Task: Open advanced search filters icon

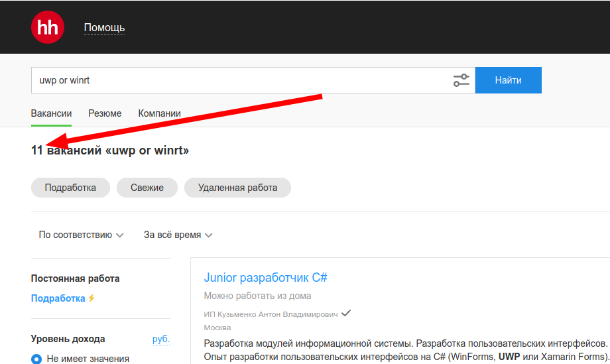Action: point(461,80)
